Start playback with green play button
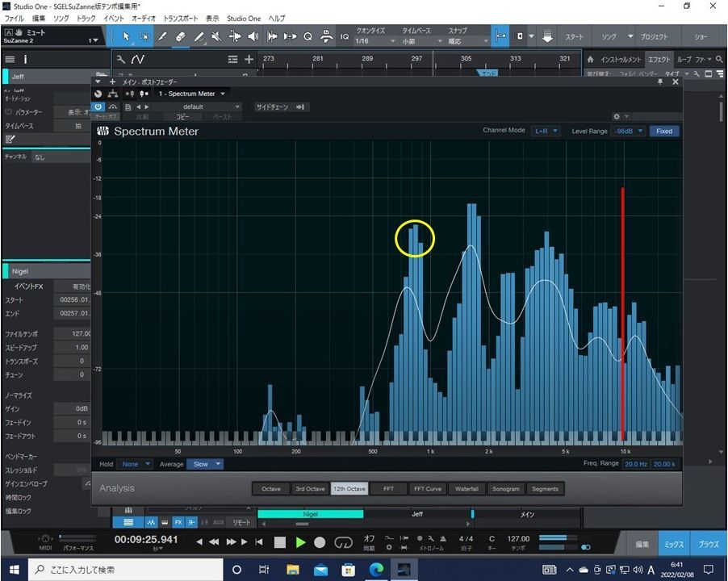728x581 pixels. pyautogui.click(x=300, y=542)
